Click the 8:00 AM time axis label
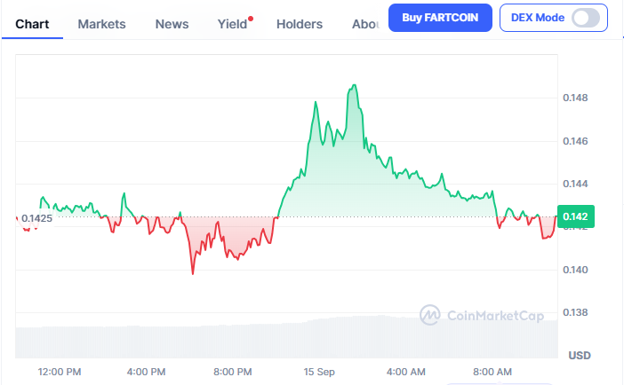 pyautogui.click(x=492, y=372)
